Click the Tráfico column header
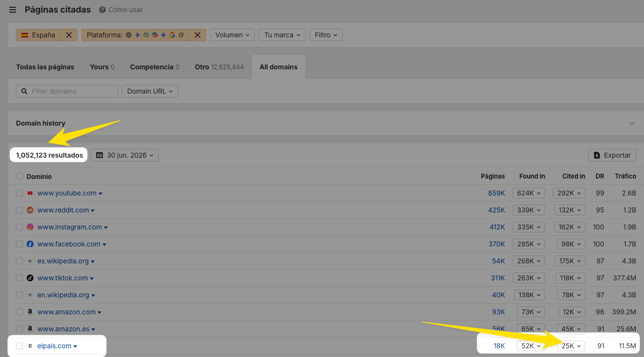Image resolution: width=644 pixels, height=357 pixels. (626, 176)
